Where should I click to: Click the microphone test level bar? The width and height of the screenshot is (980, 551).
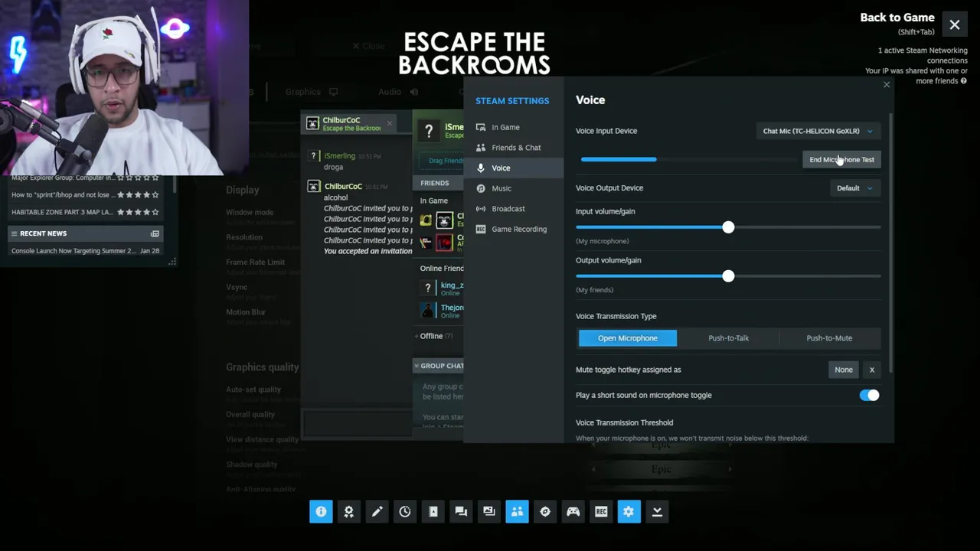(689, 159)
